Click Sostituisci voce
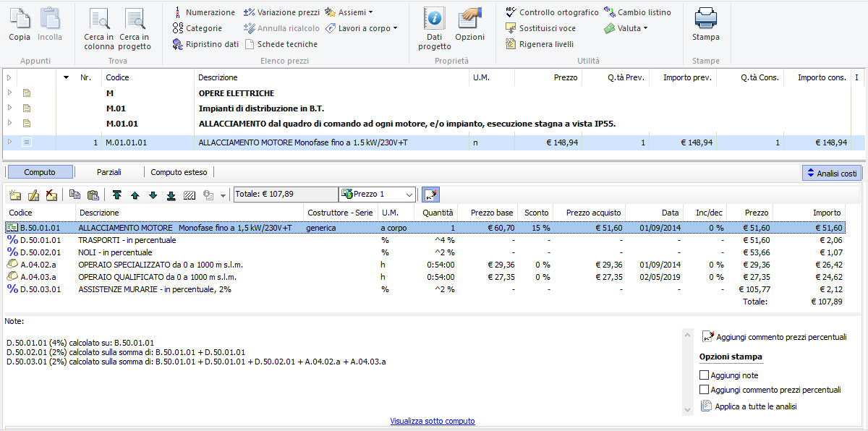Screen dimensions: 868x431 point(540,28)
